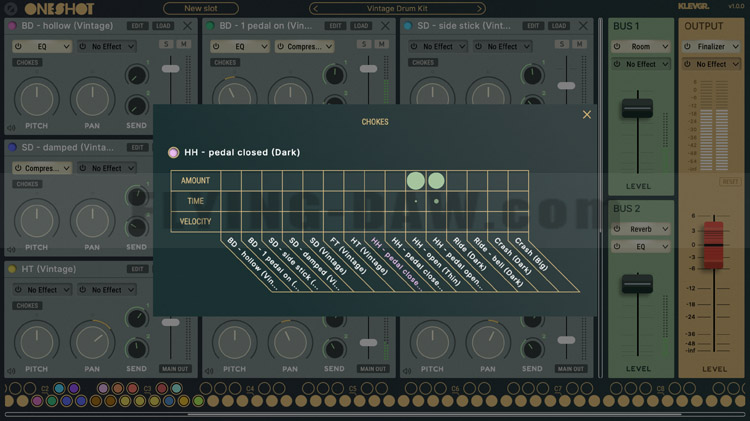The height and width of the screenshot is (421, 750).
Task: Toggle power on BD - hollow EQ effect
Action: point(19,46)
